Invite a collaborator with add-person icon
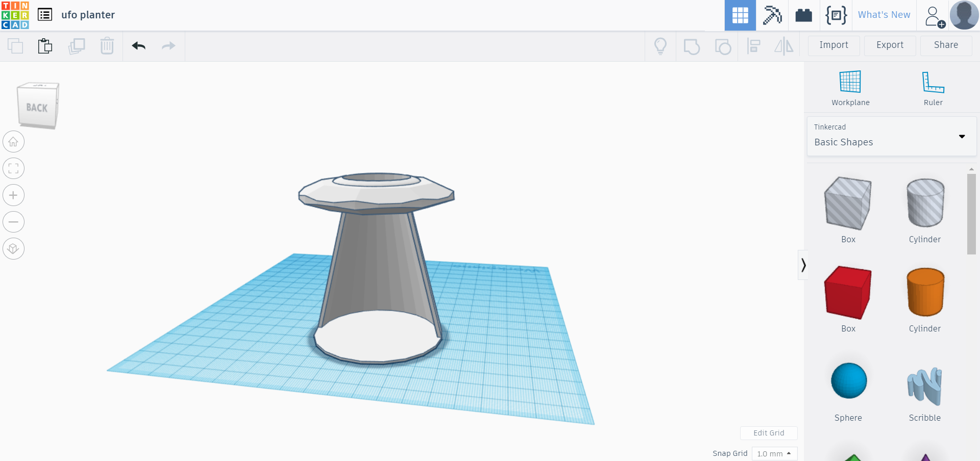The width and height of the screenshot is (980, 461). 935,16
